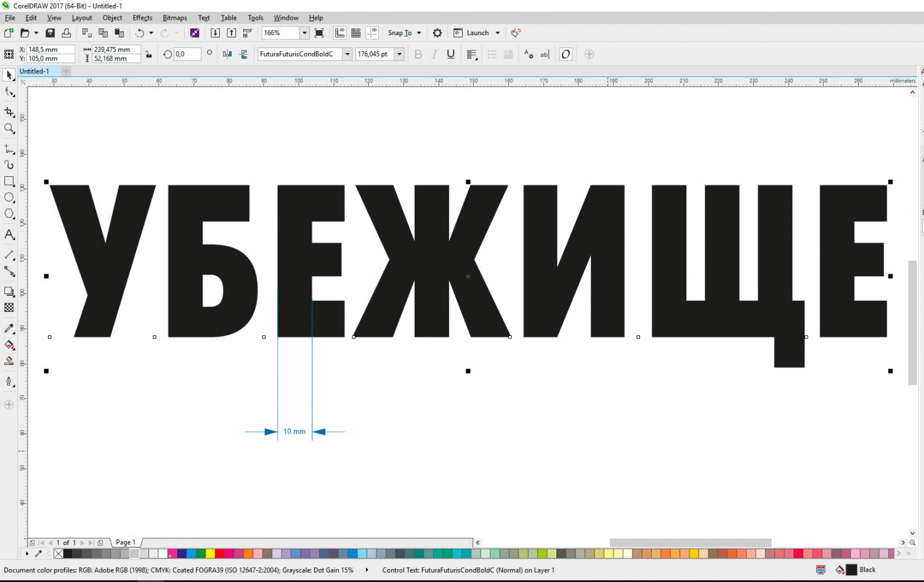Select the Zoom tool in toolbox
The width and height of the screenshot is (924, 582).
tap(9, 128)
